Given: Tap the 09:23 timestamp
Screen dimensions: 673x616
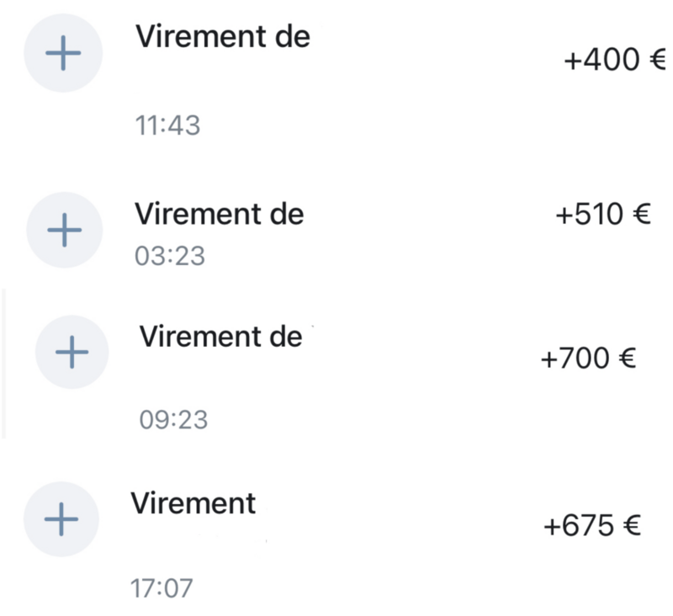Looking at the screenshot, I should point(173,419).
